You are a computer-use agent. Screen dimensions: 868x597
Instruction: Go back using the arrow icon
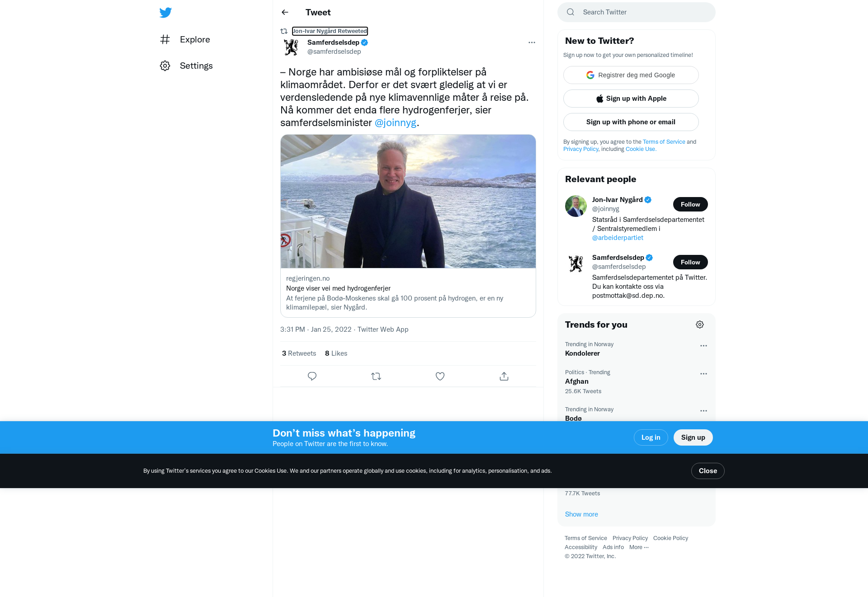coord(285,12)
